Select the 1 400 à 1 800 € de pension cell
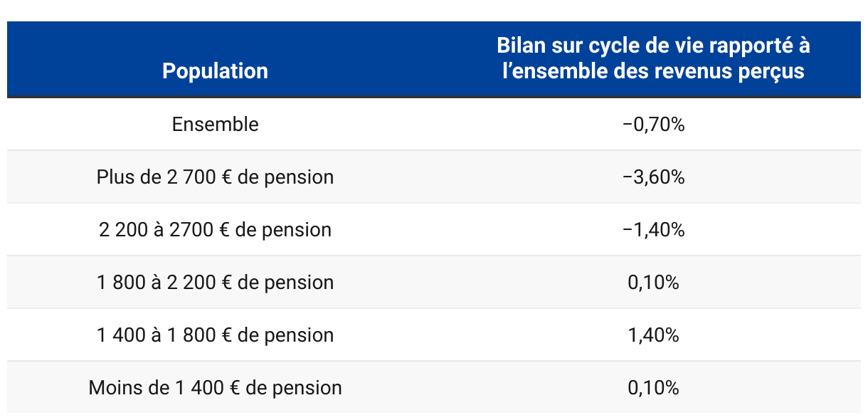Viewport: 868px width, 420px height. [215, 335]
